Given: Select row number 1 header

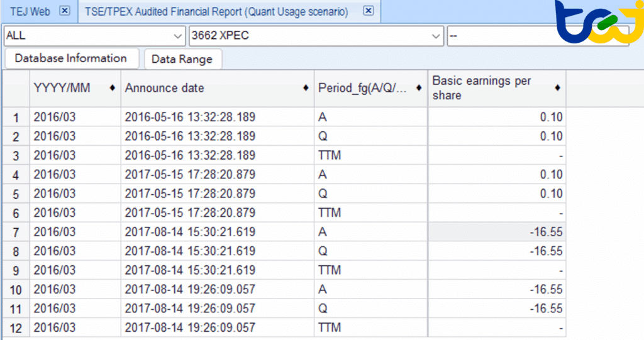Looking at the screenshot, I should pos(16,117).
